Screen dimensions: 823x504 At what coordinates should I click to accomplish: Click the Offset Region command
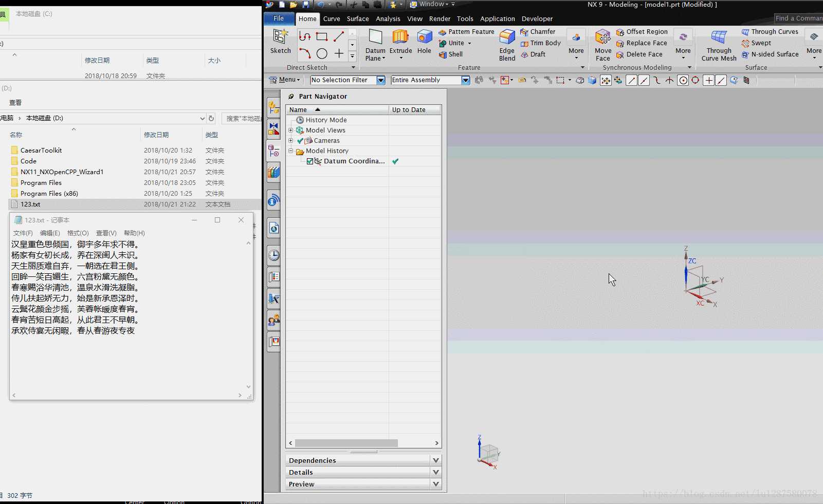coord(642,32)
